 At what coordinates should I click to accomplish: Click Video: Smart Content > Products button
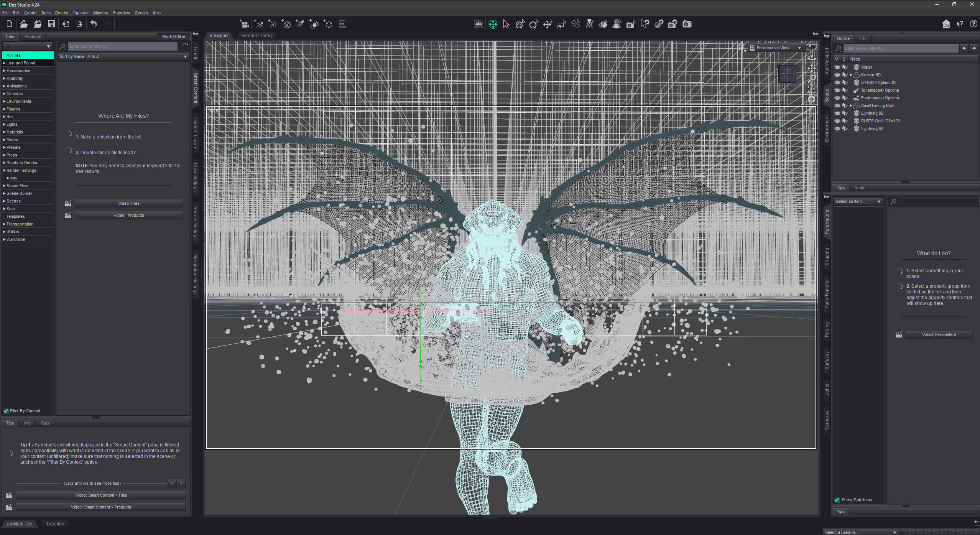(x=101, y=507)
